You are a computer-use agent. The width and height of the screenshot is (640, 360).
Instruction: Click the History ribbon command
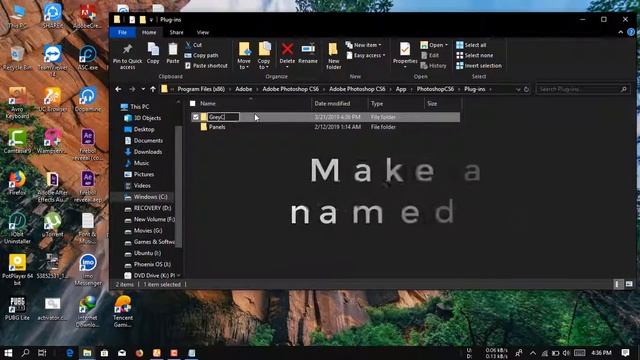click(x=433, y=65)
